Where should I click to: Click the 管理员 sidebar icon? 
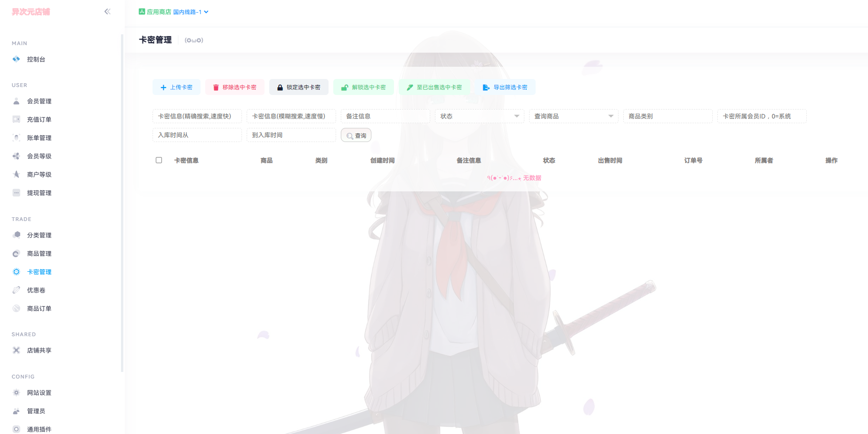click(x=16, y=411)
